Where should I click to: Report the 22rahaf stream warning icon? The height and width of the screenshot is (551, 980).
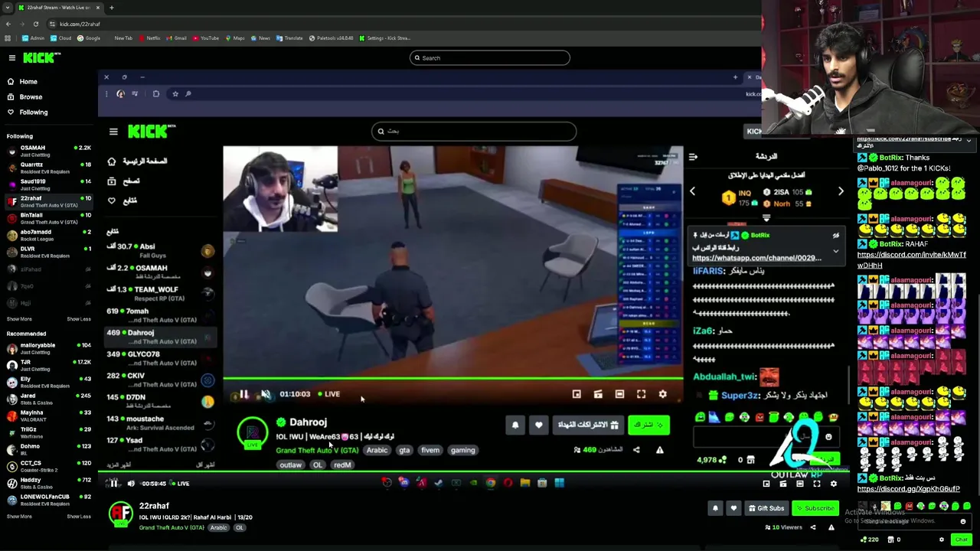pos(831,527)
